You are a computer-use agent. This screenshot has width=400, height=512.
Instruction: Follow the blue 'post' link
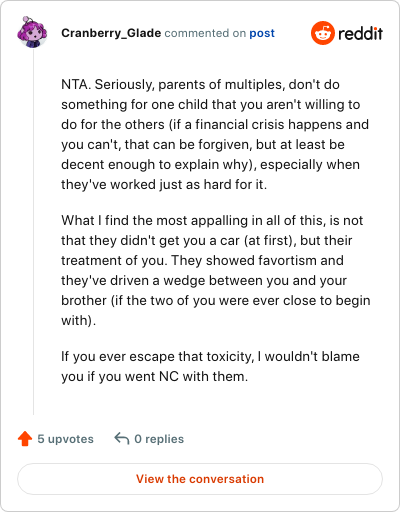coord(262,33)
